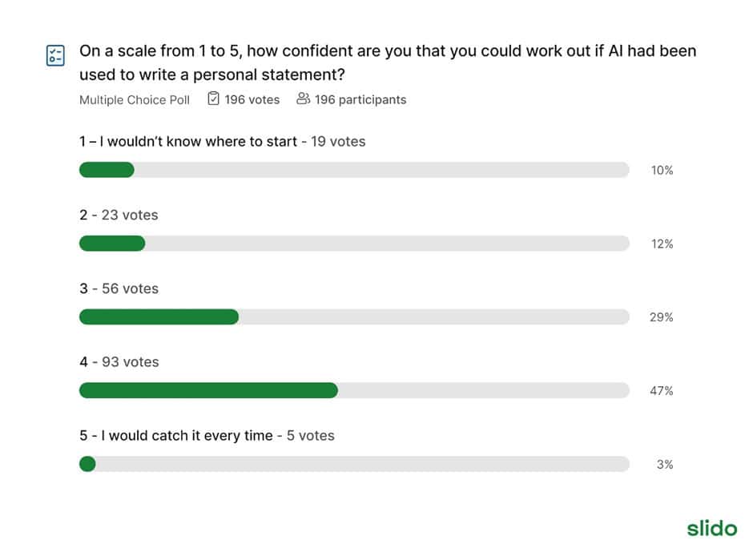Click the slido logo
The width and height of the screenshot is (753, 560).
click(711, 528)
